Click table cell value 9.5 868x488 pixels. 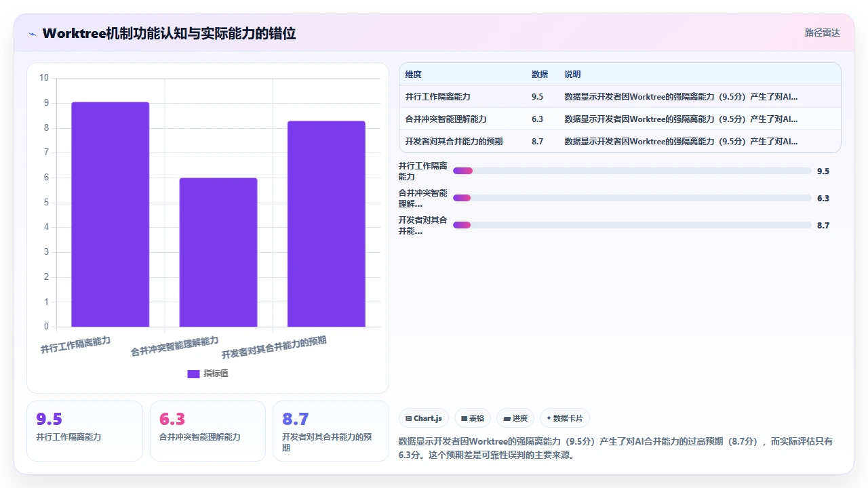(538, 97)
